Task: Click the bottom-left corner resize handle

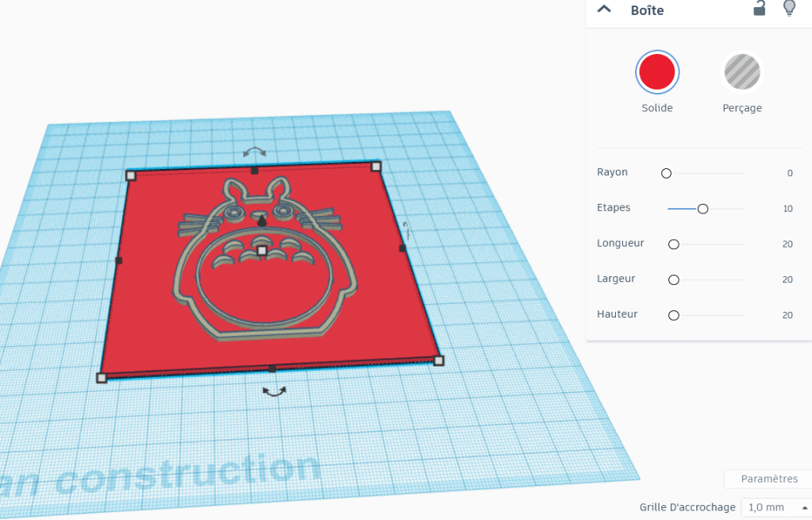Action: 102,378
